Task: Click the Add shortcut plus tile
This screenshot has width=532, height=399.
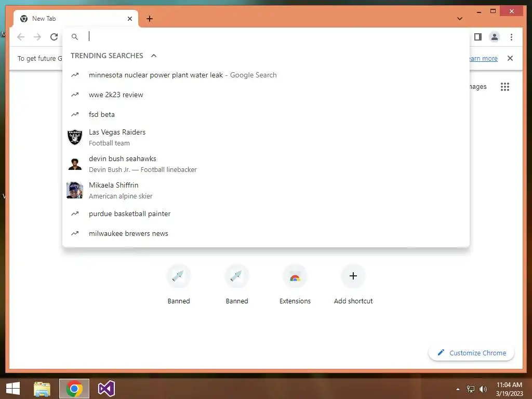Action: (x=353, y=284)
